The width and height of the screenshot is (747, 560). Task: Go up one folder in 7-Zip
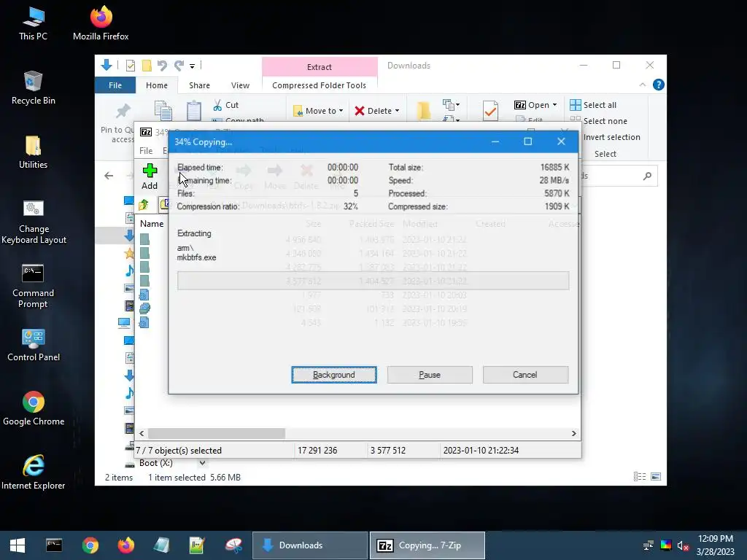(144, 205)
